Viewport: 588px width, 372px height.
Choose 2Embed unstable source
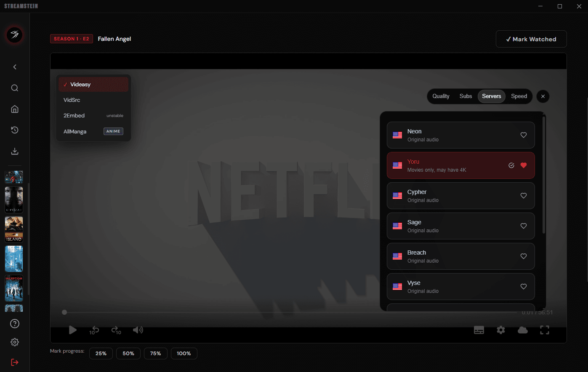93,116
